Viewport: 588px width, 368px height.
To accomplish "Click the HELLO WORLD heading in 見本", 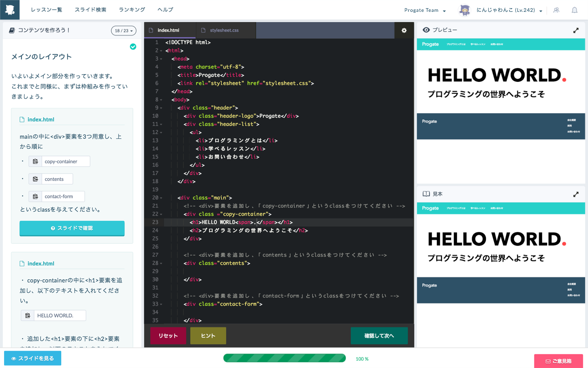I will [497, 239].
